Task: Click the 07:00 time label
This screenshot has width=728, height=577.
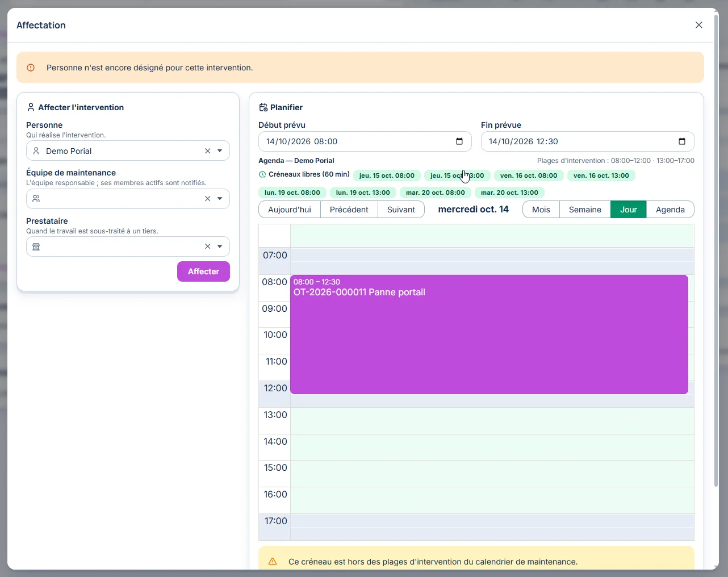Action: tap(275, 256)
